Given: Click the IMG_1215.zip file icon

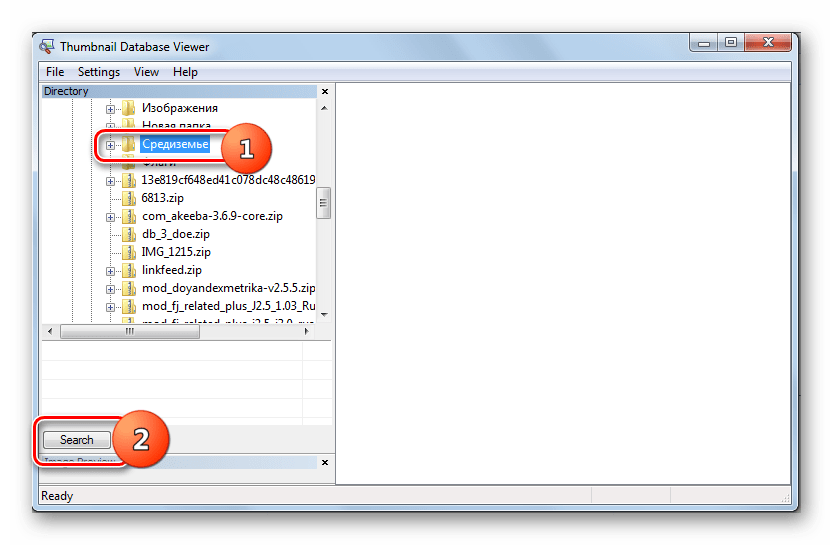Looking at the screenshot, I should (x=128, y=252).
